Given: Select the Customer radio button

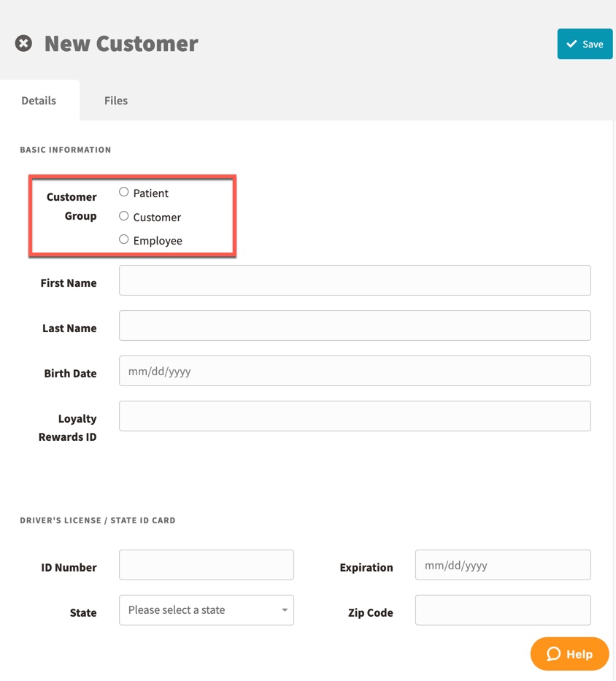Looking at the screenshot, I should [124, 216].
